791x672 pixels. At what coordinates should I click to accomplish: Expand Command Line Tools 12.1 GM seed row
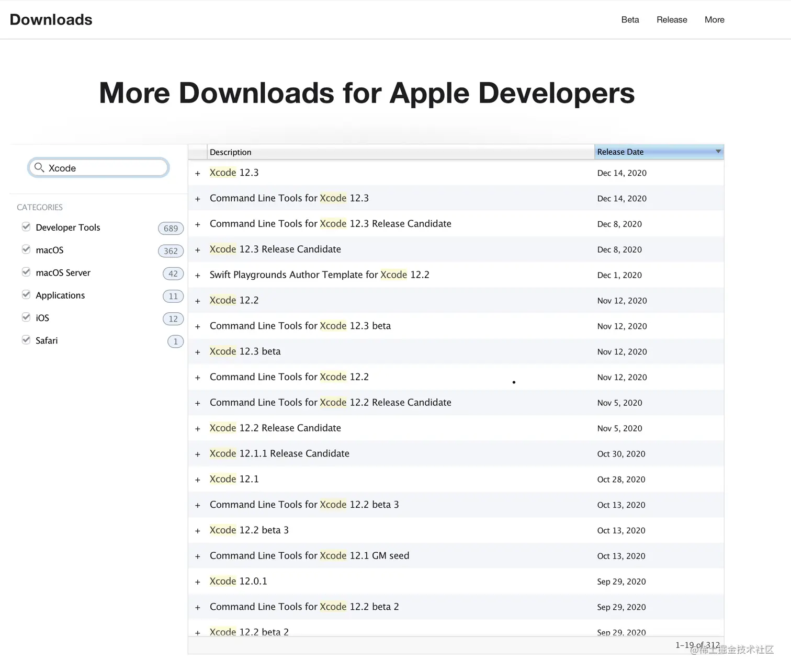click(198, 557)
